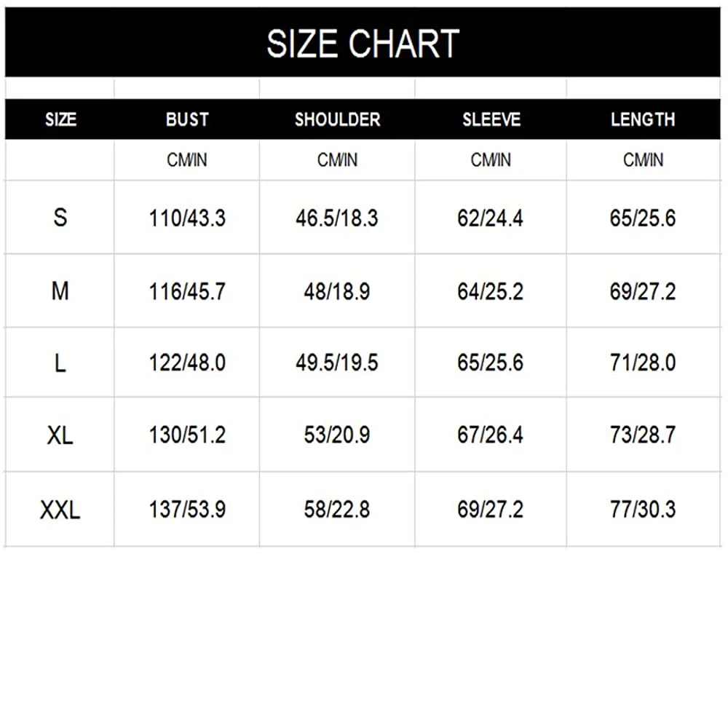Click the XXL size row label

pyautogui.click(x=60, y=510)
